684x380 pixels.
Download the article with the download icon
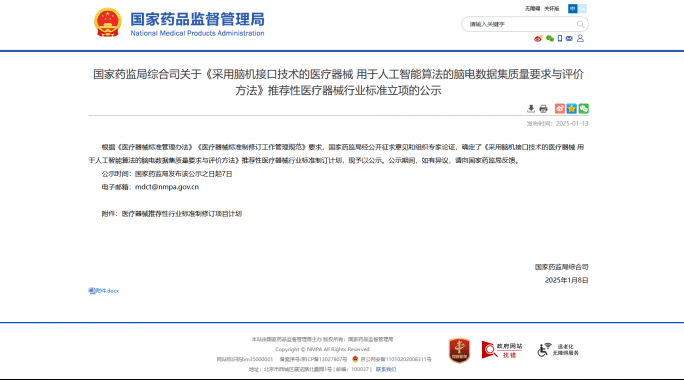click(x=531, y=109)
